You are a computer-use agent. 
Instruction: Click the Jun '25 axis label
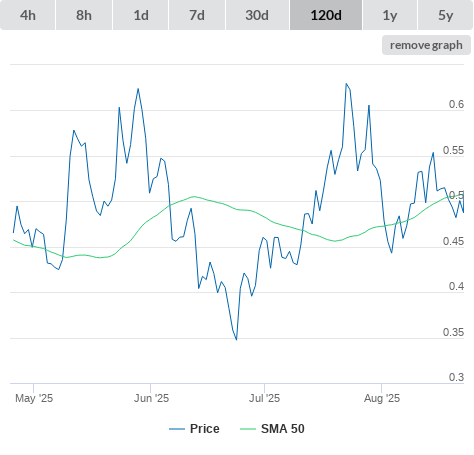pos(151,398)
